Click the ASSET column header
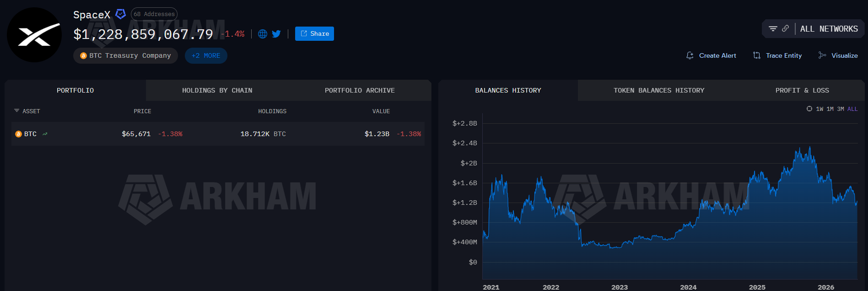The height and width of the screenshot is (291, 868). [31, 111]
